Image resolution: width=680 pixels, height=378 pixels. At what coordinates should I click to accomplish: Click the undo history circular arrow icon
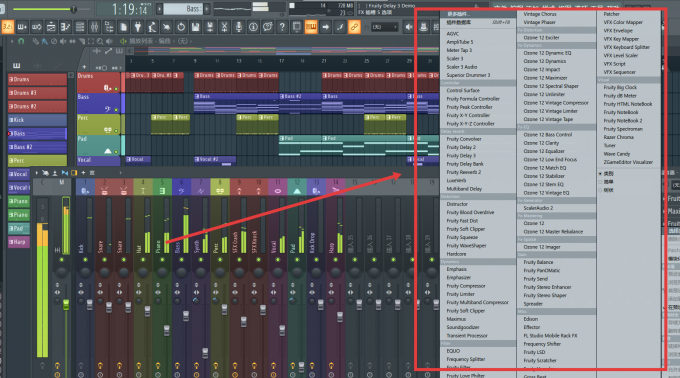click(x=181, y=27)
